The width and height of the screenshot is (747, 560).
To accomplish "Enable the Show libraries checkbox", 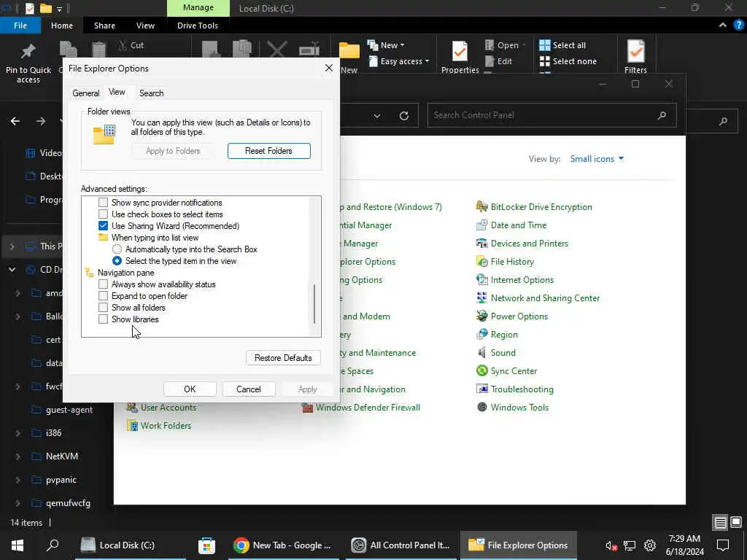I will (x=103, y=319).
